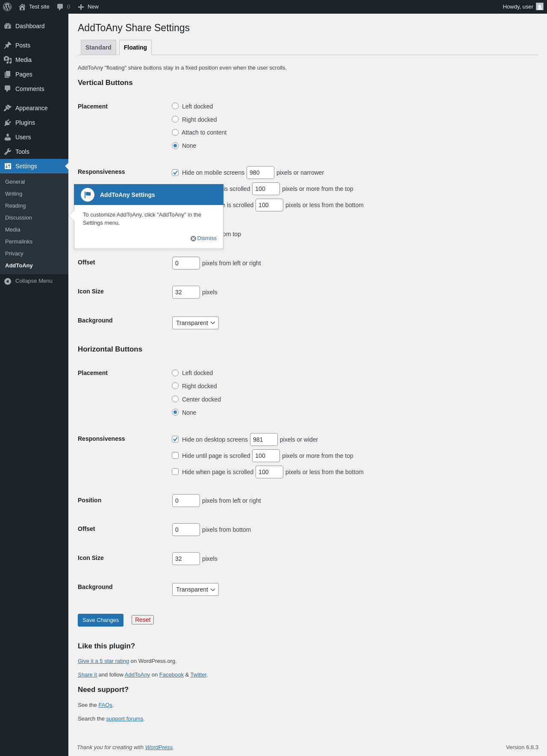Screen dimensions: 547x756
Task: Click the vertical Icon Size field
Action: pyautogui.click(x=186, y=292)
